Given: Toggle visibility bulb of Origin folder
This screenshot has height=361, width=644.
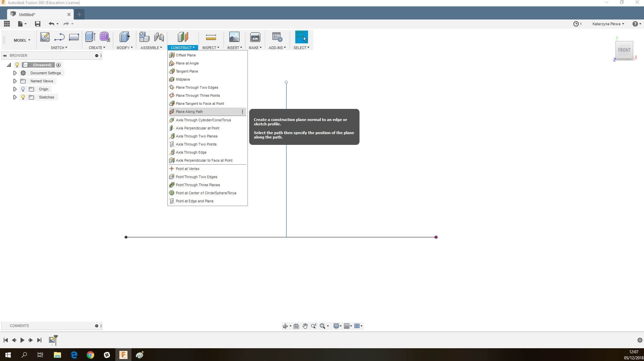Looking at the screenshot, I should [23, 89].
